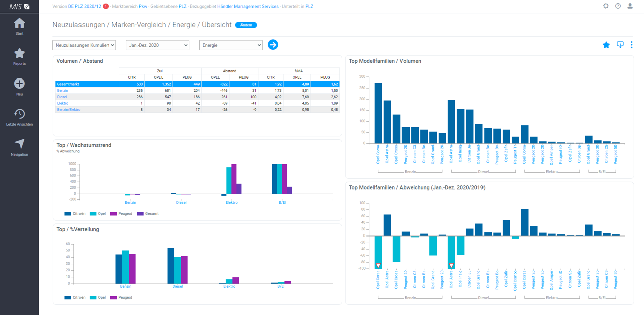Open settings via the gear icon
This screenshot has height=315, width=644.
pyautogui.click(x=606, y=6)
